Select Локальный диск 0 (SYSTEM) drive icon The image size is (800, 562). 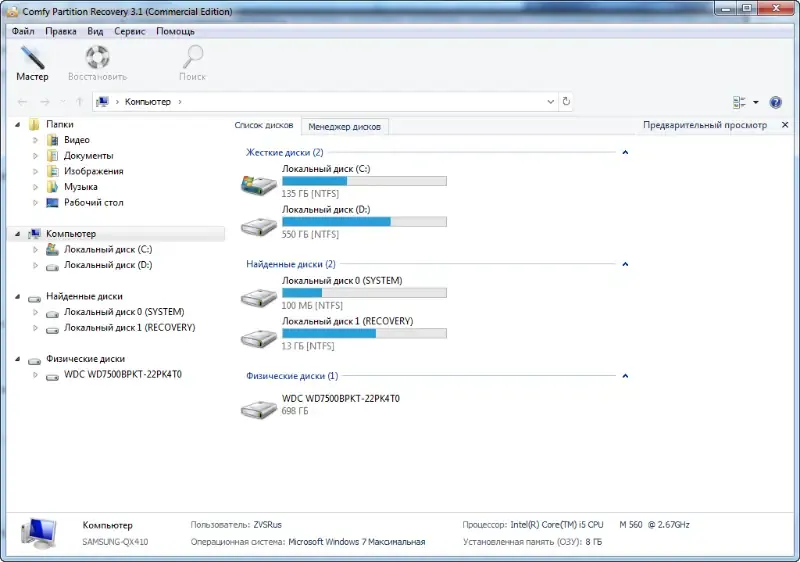click(x=259, y=297)
